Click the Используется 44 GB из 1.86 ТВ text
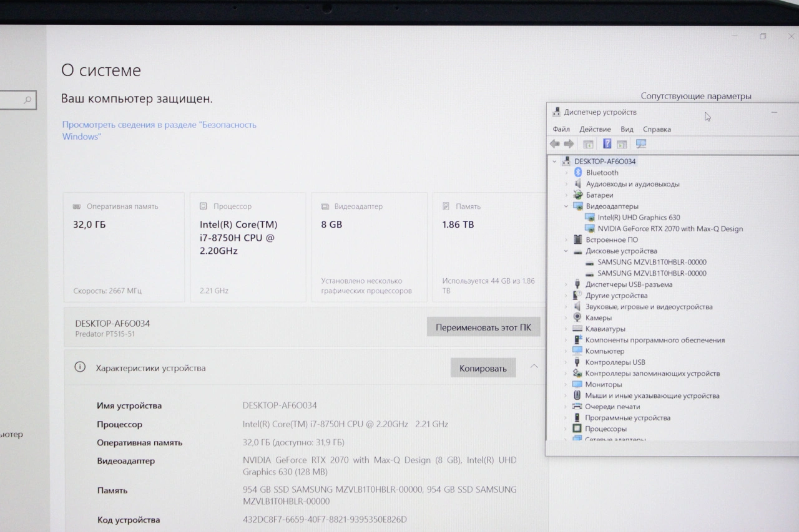This screenshot has width=799, height=532. coord(489,286)
